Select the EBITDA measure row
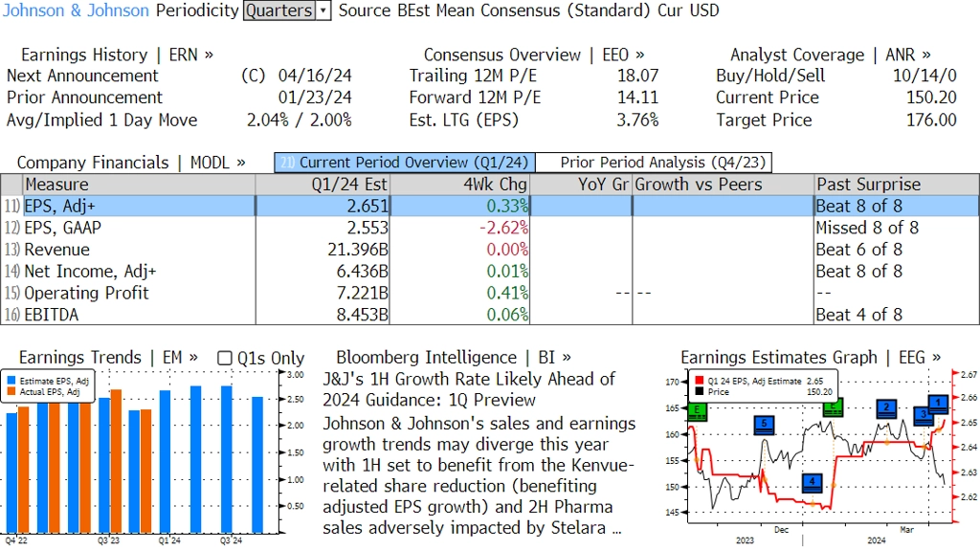The height and width of the screenshot is (549, 980). 490,315
